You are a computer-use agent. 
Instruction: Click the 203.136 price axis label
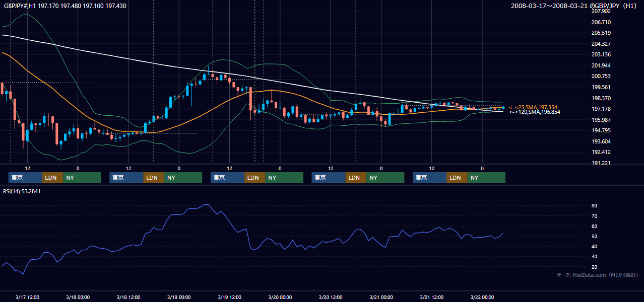pyautogui.click(x=601, y=54)
